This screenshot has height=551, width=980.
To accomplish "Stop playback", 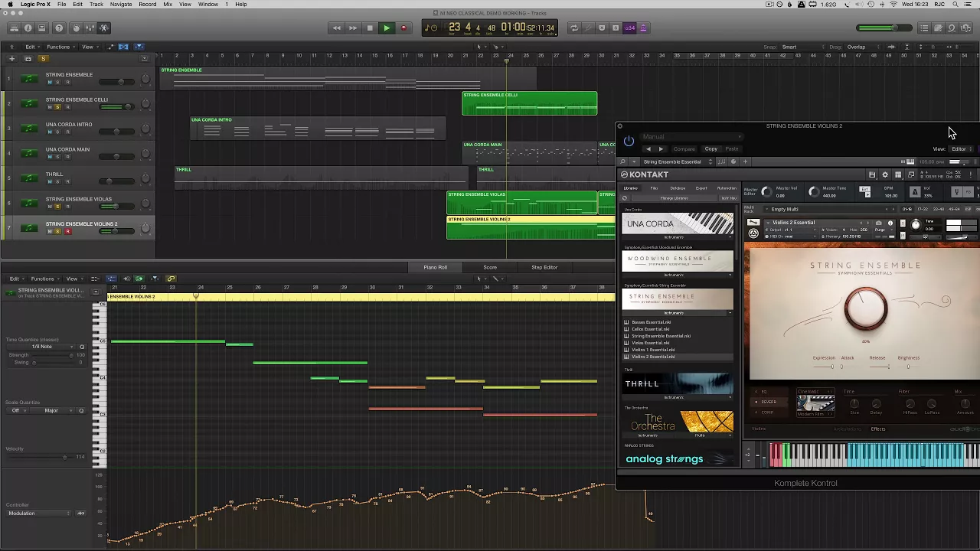I will (370, 28).
